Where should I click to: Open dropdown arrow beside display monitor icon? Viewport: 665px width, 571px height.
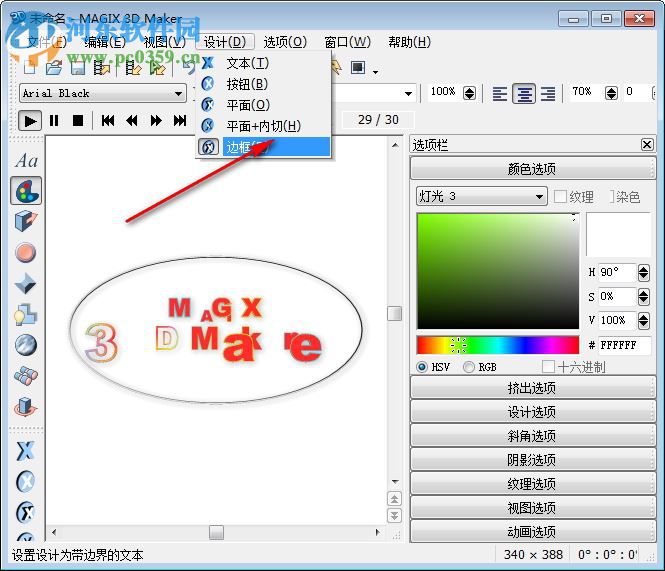point(375,72)
